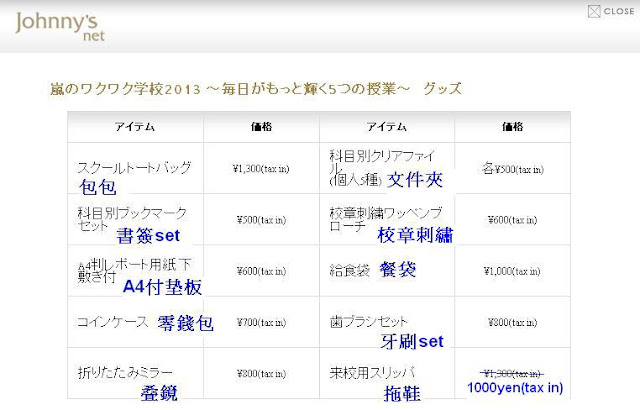Click the 包包 annotation text
Image resolution: width=640 pixels, height=410 pixels.
click(98, 187)
